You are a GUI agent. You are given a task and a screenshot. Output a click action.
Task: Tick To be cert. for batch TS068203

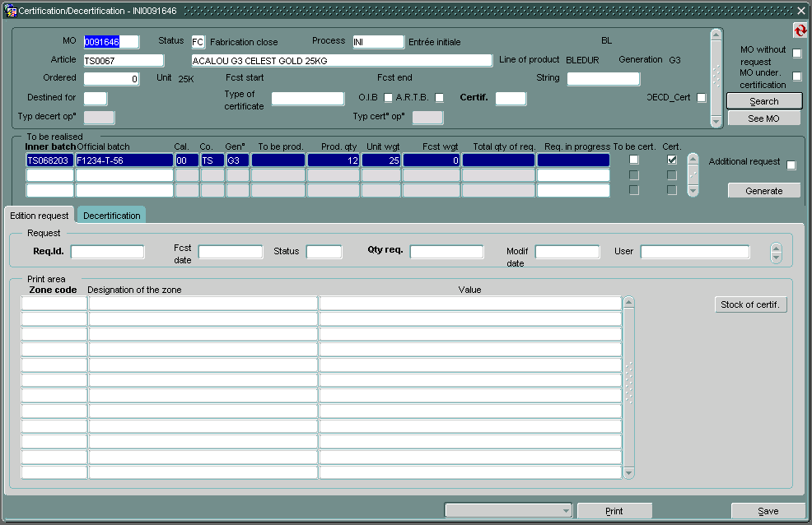[634, 160]
